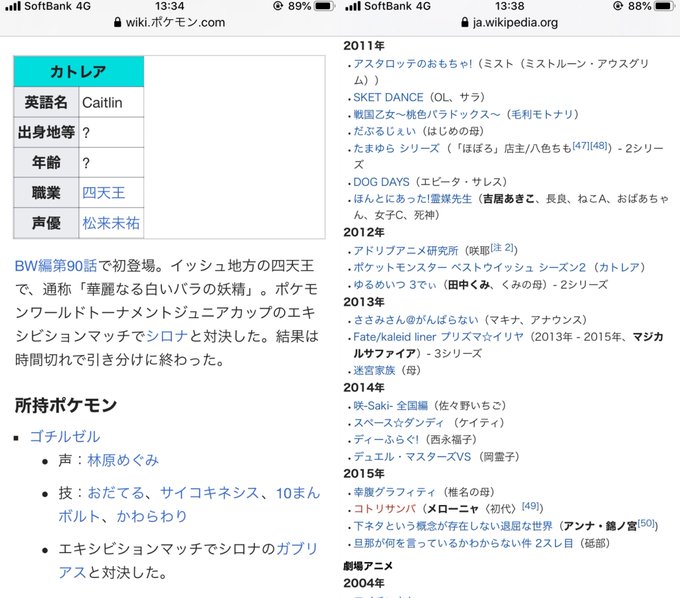Viewport: 680px width, 598px height.
Task: Tap the left phone's rotation lock icon
Action: (x=278, y=6)
